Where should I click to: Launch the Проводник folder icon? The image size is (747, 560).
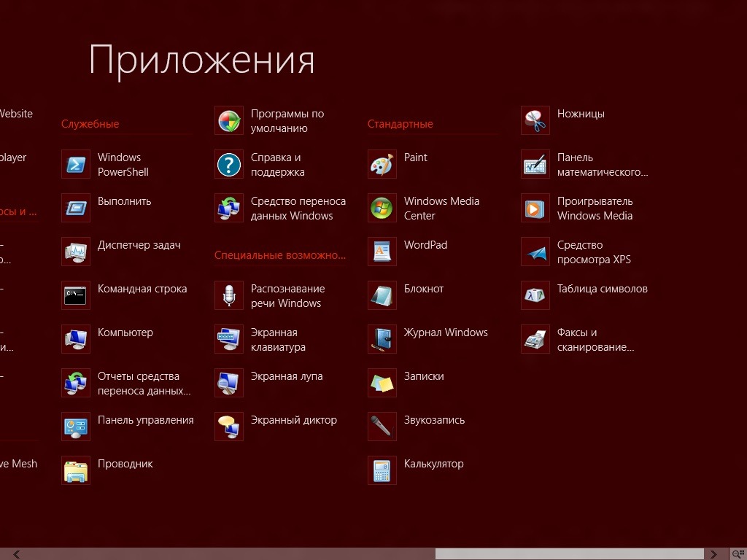point(76,471)
